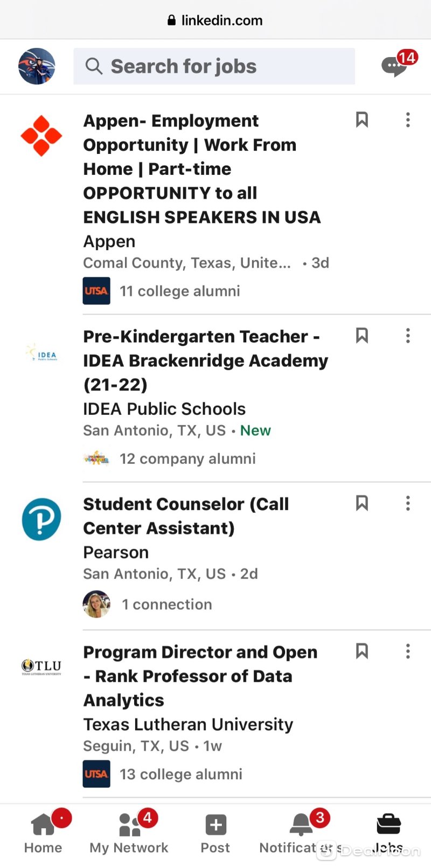Open Student Counselor (Call Center Assistant) listing
Image resolution: width=431 pixels, height=868 pixels.
[186, 516]
